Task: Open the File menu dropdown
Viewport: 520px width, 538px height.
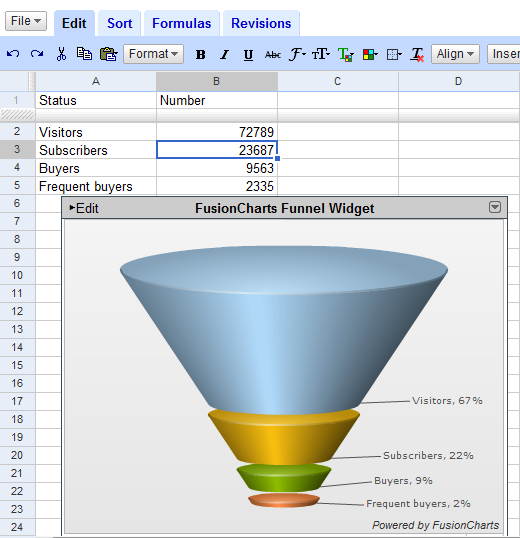Action: 26,21
